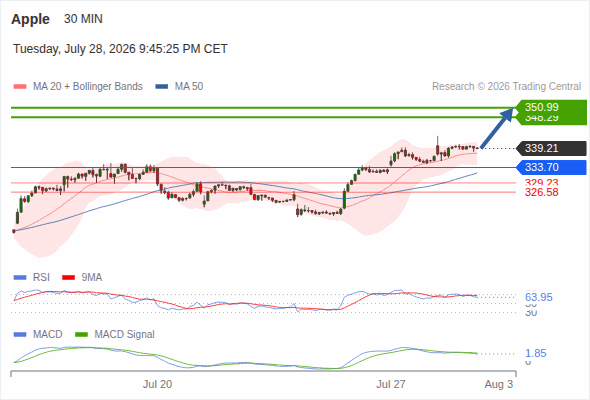Select the 339.21 current price tag
Image resolution: width=590 pixels, height=400 pixels.
pyautogui.click(x=550, y=148)
